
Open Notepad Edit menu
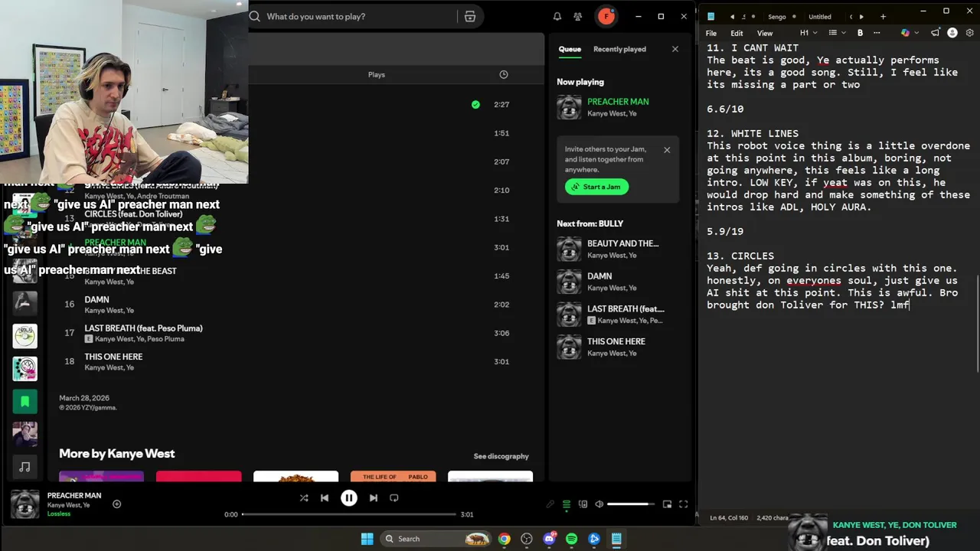coord(737,33)
